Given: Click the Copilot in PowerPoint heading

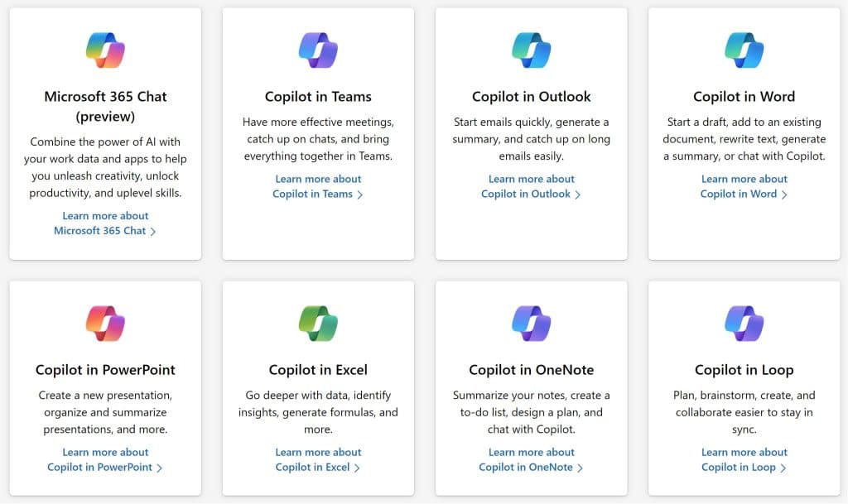Looking at the screenshot, I should point(105,370).
